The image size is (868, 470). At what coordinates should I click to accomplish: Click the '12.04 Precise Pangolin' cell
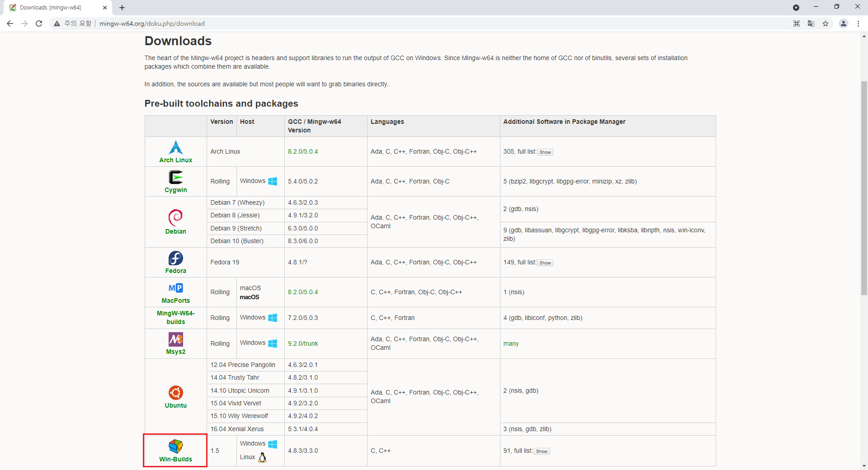pyautogui.click(x=245, y=365)
